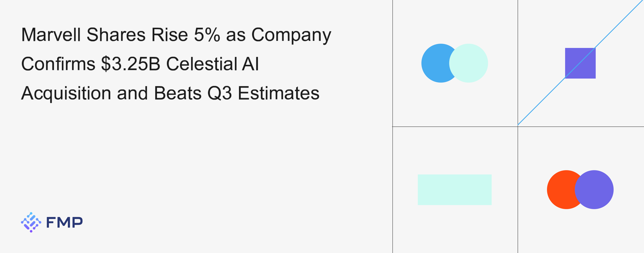Click the word Company in the headline

pos(291,35)
